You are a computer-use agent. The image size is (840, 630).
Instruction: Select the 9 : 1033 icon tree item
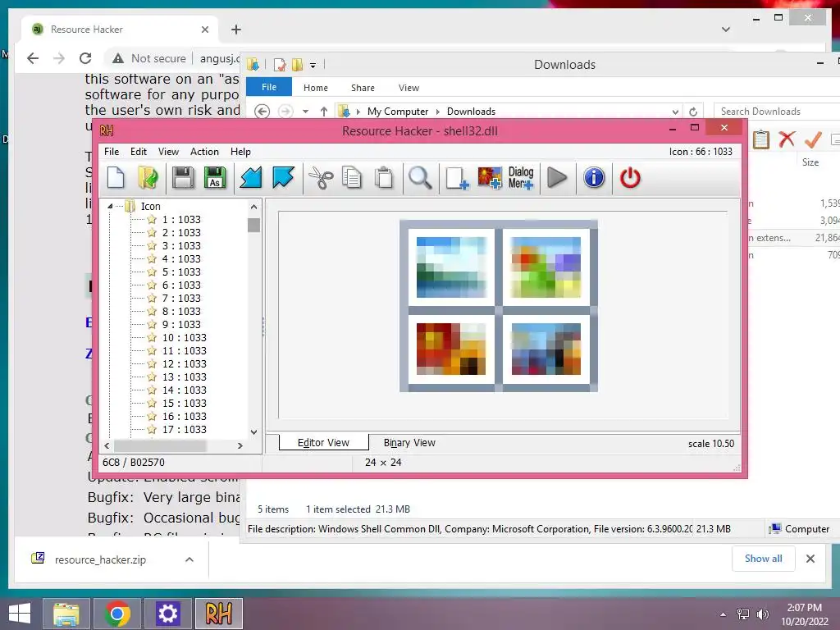click(x=181, y=324)
